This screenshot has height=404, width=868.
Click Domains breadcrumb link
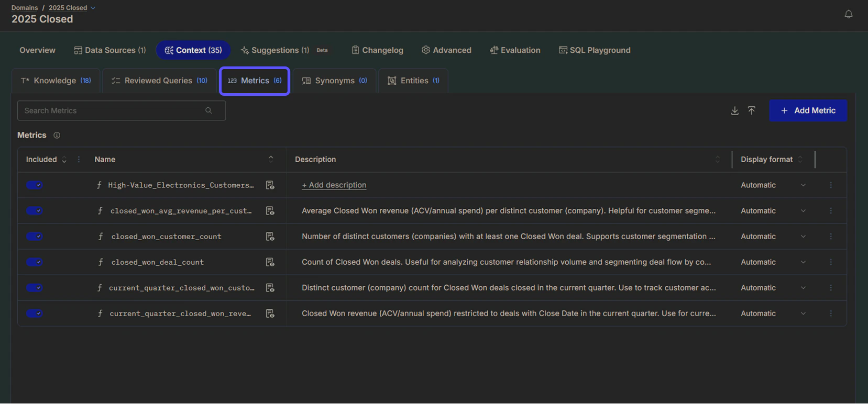click(x=25, y=8)
